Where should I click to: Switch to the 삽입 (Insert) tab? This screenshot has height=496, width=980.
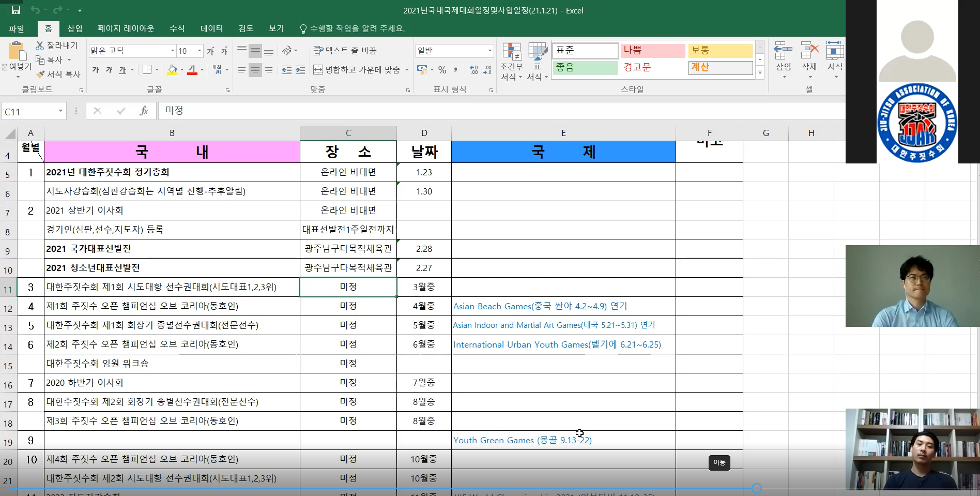tap(75, 28)
